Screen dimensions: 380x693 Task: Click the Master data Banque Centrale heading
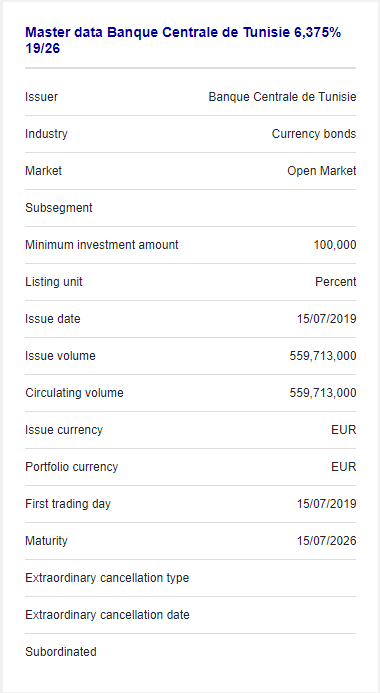point(183,40)
